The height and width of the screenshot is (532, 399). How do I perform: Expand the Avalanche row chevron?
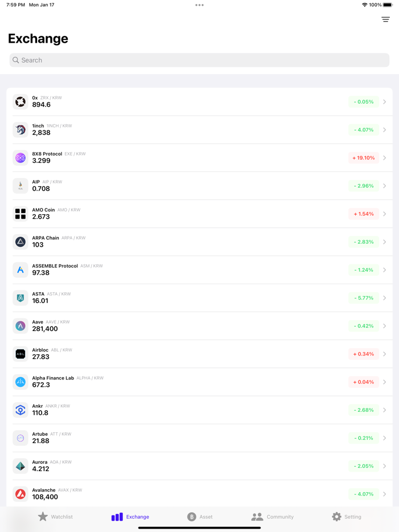click(385, 493)
